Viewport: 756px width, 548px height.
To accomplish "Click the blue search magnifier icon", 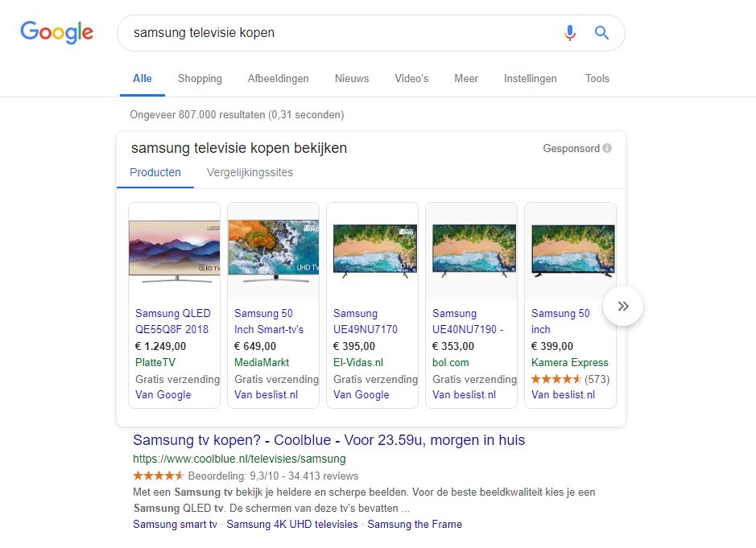I will coord(601,33).
